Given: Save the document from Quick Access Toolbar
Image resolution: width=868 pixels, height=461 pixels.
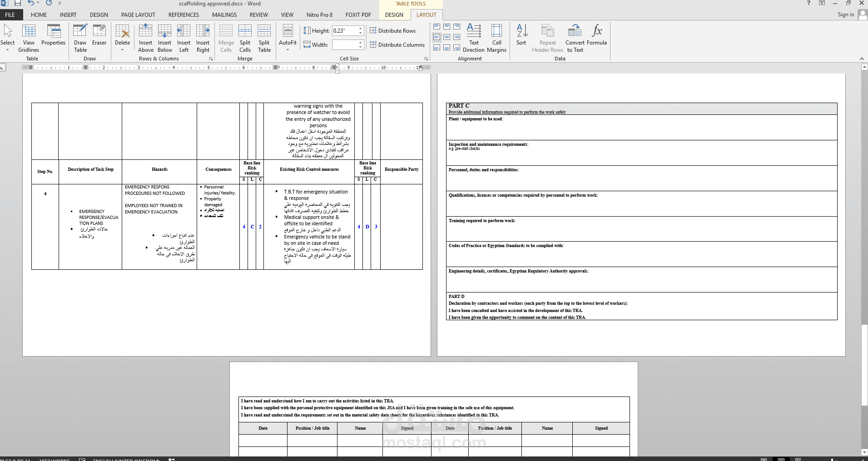Looking at the screenshot, I should click(18, 3).
